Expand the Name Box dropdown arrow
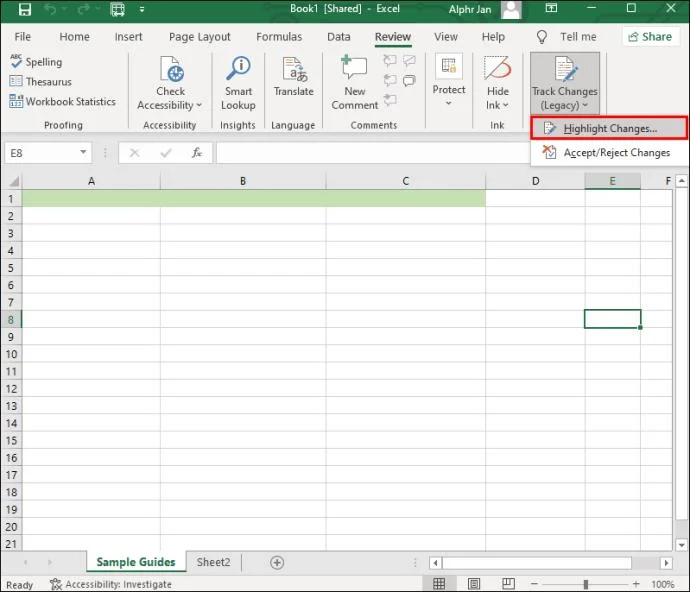This screenshot has height=592, width=690. pos(83,152)
